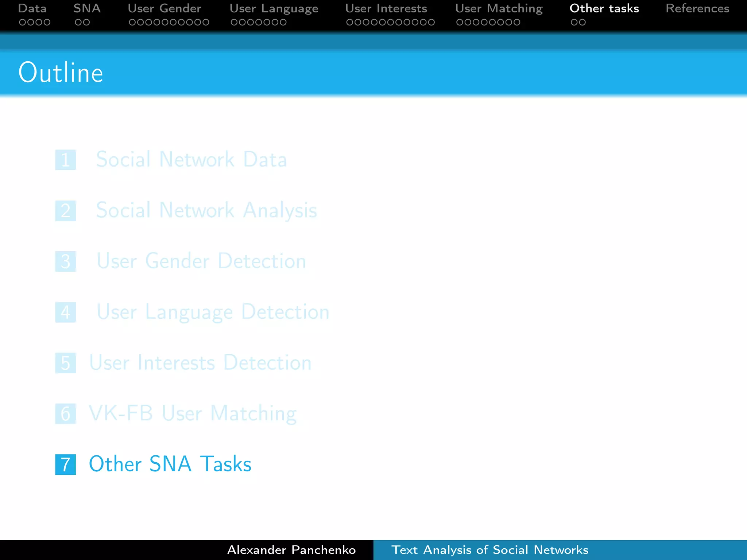Click the number 3 outline badge
Screen dimensions: 747x560
pyautogui.click(x=66, y=261)
